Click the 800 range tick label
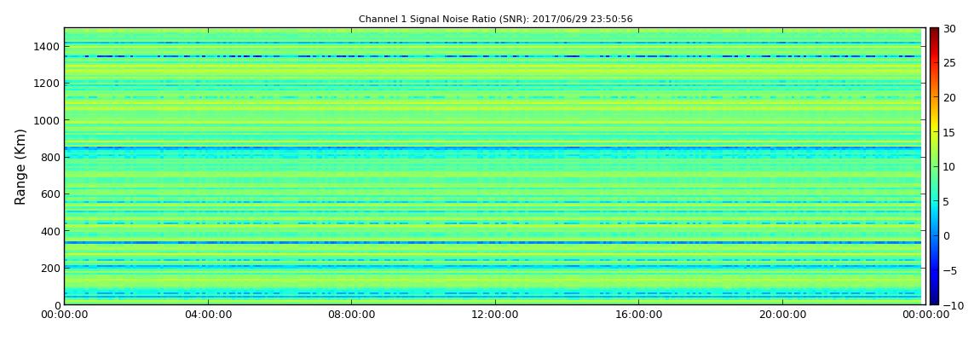 (x=50, y=157)
